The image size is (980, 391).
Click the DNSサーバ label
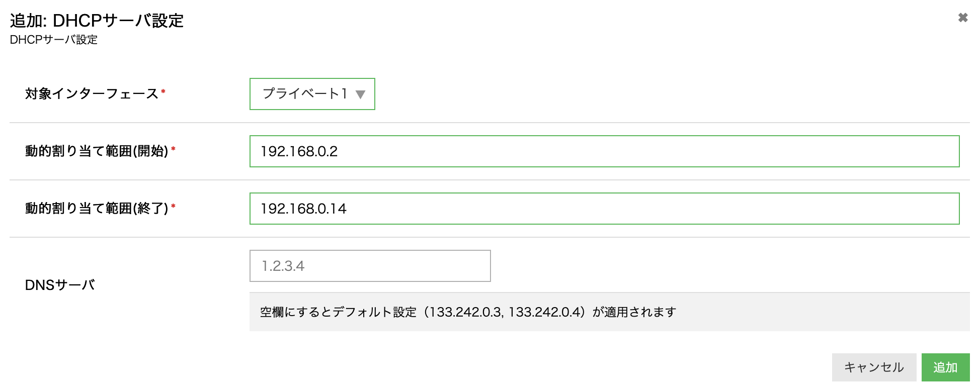pyautogui.click(x=60, y=285)
